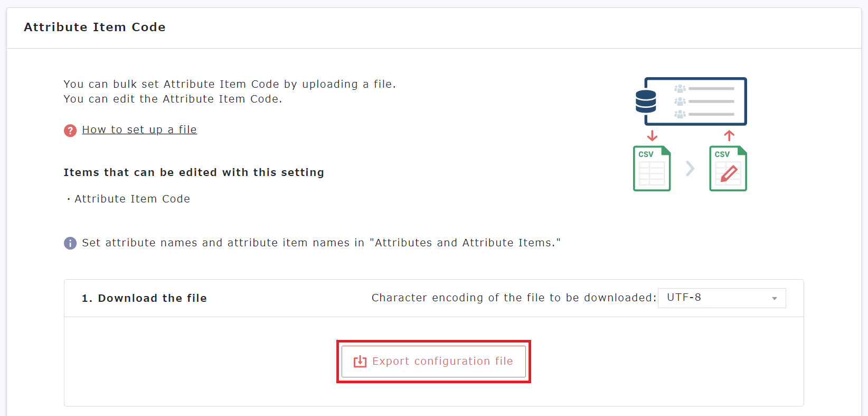Click the Items that can be edited heading
The height and width of the screenshot is (416, 868).
pyautogui.click(x=194, y=173)
